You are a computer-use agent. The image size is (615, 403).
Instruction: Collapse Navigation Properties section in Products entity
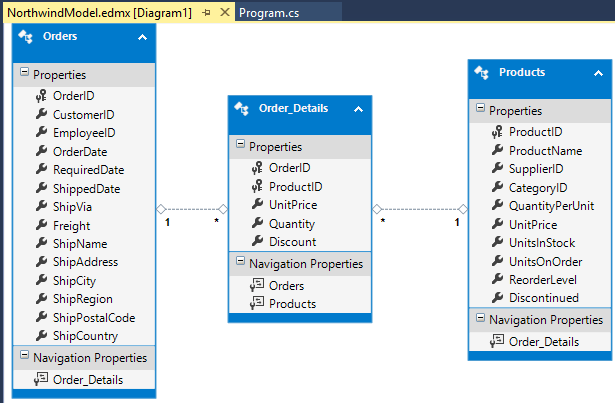480,317
